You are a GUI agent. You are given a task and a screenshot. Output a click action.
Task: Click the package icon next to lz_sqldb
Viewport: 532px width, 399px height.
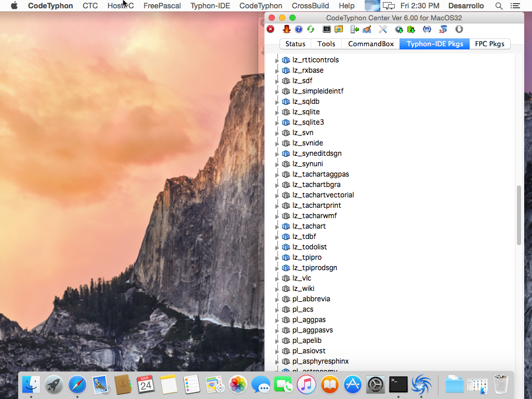click(286, 101)
